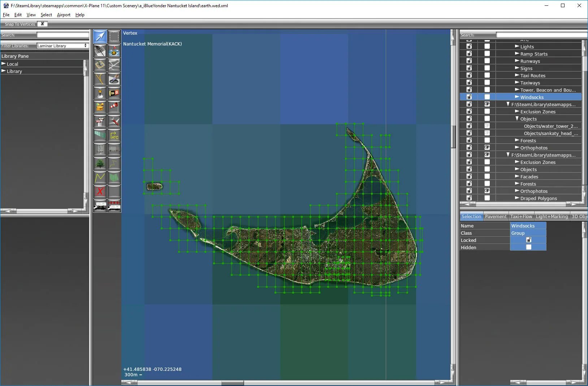Expand the Ramp Starts group
Image resolution: width=588 pixels, height=386 pixels.
pos(517,53)
